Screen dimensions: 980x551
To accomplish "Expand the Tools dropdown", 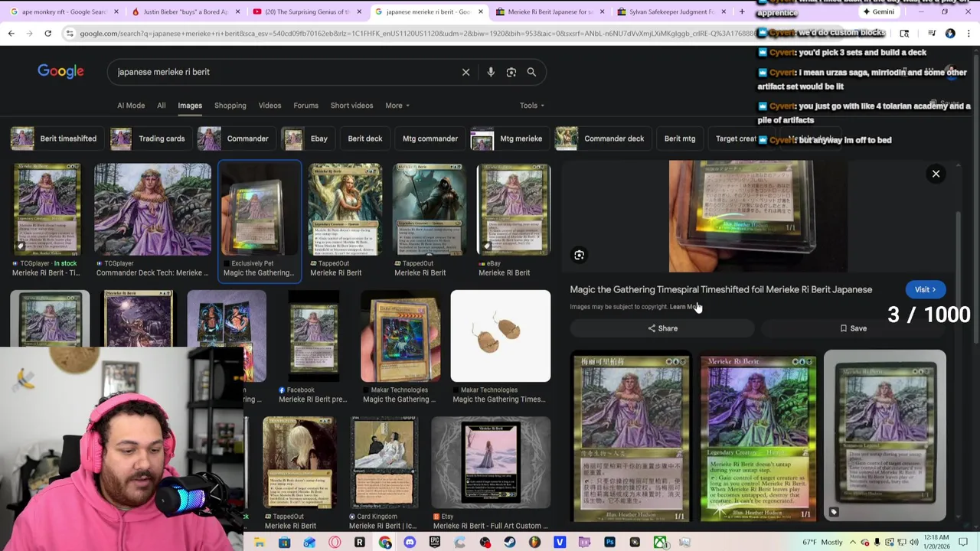I will (x=532, y=106).
